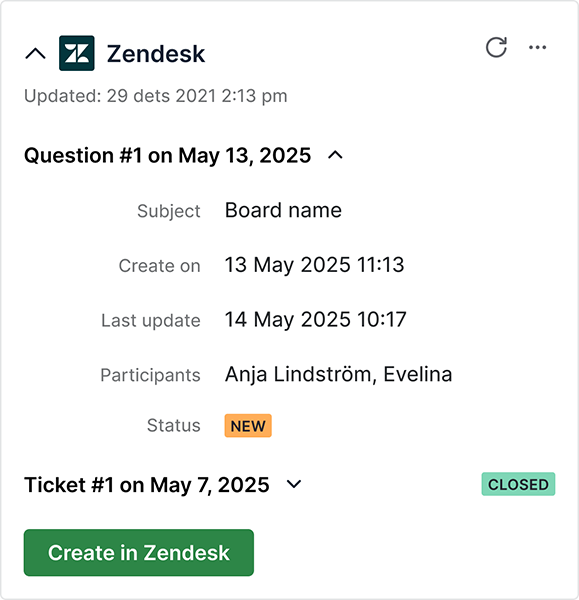Click the Create on date 13 May 2025 11:13

click(314, 265)
